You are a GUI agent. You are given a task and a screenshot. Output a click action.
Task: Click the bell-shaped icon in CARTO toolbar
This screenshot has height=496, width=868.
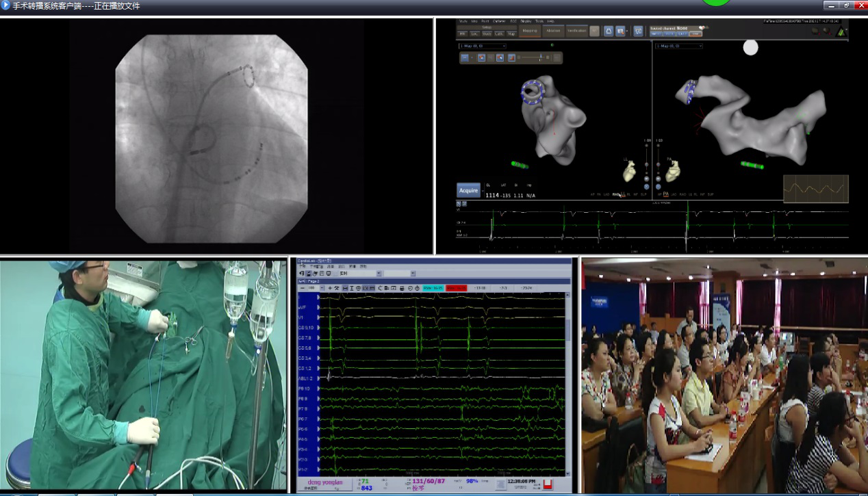tap(607, 31)
